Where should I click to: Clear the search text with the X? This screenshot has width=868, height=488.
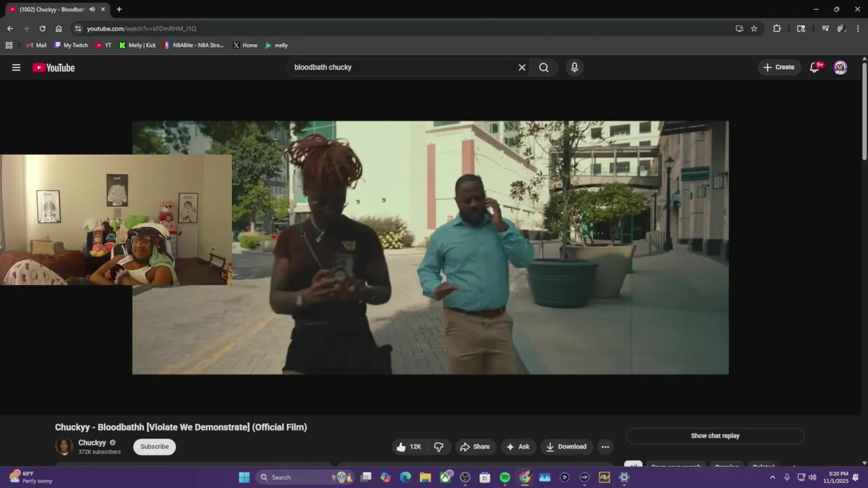point(522,68)
